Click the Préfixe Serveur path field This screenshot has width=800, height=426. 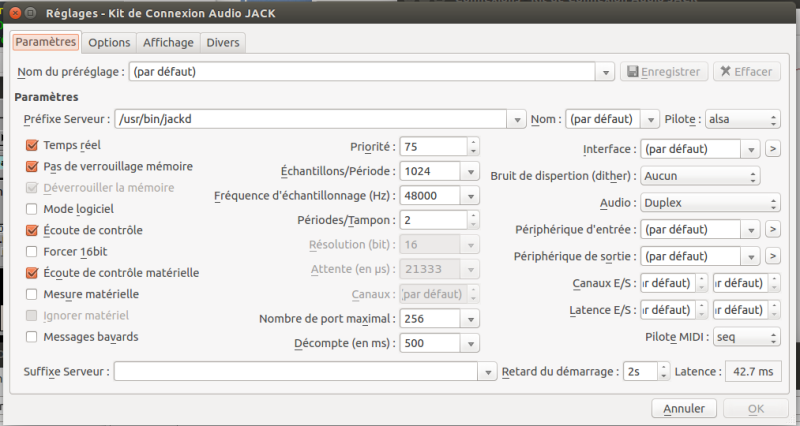(x=310, y=119)
